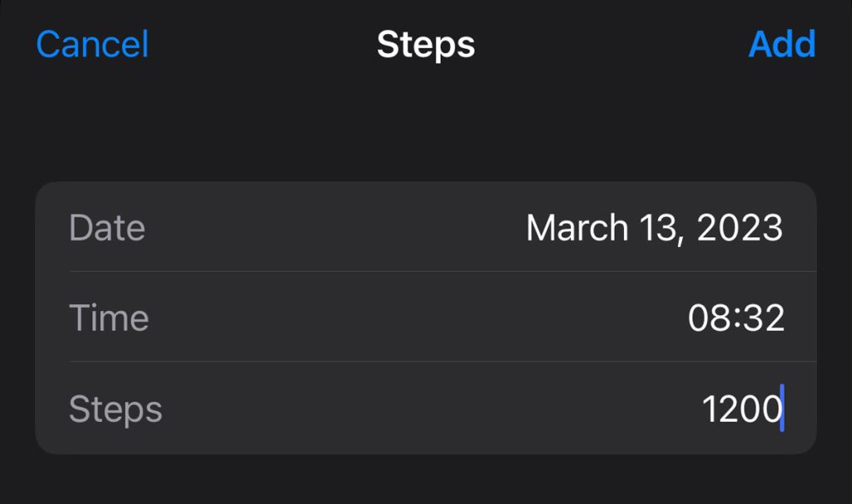Click the minutes 32 in the time value
The width and height of the screenshot is (852, 504).
[x=763, y=318]
